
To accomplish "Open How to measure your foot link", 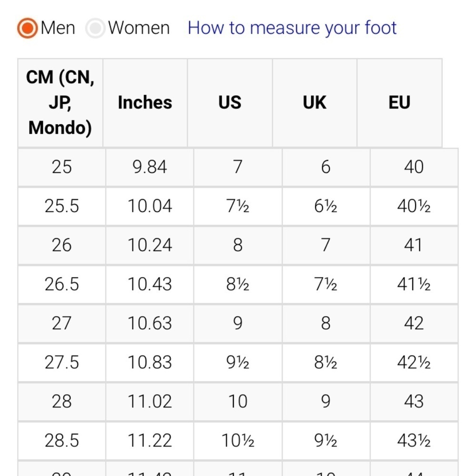I will tap(292, 28).
